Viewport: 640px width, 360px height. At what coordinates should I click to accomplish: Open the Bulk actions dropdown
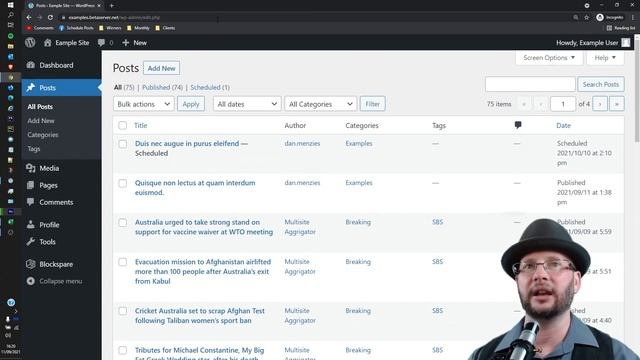pos(144,104)
